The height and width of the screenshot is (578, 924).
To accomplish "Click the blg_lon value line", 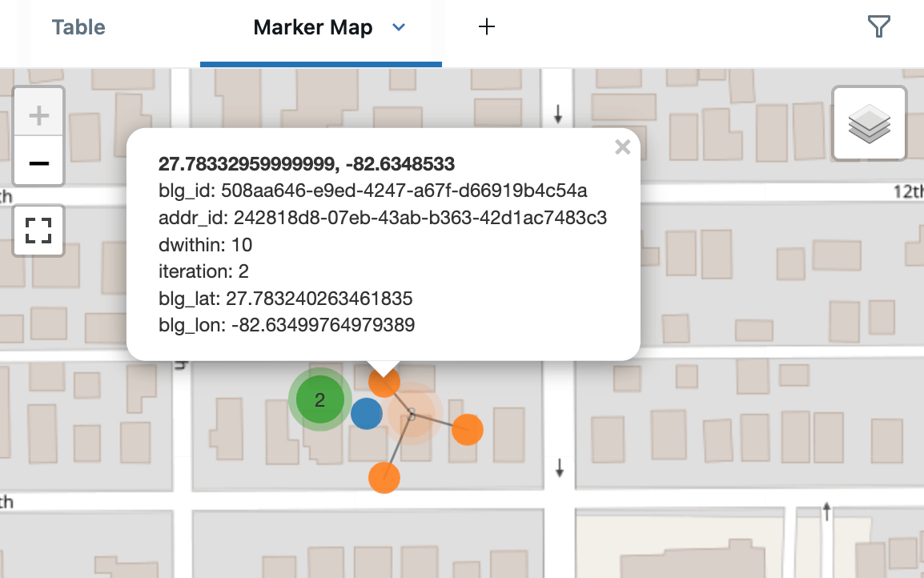I will (287, 325).
